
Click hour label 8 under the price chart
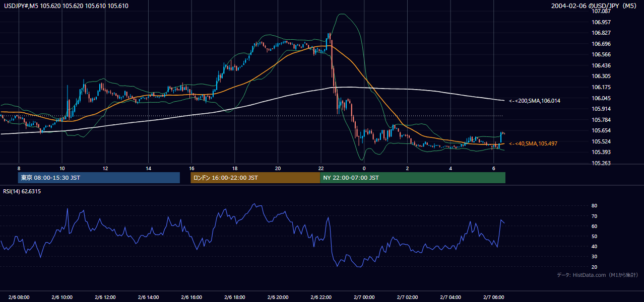(19, 168)
